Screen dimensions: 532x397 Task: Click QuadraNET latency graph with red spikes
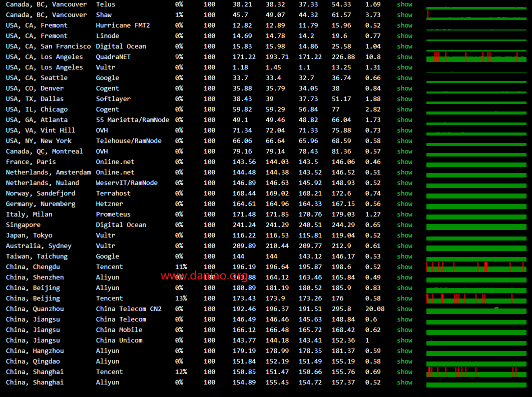(476, 57)
